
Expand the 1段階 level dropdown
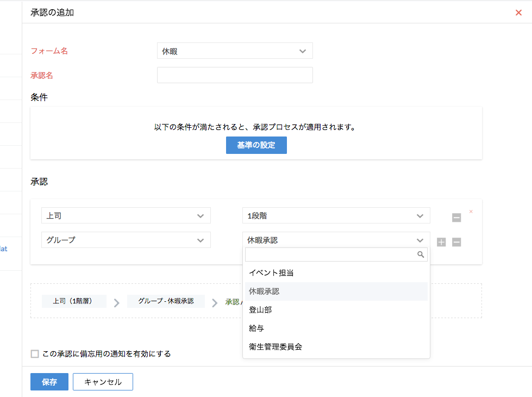click(336, 215)
